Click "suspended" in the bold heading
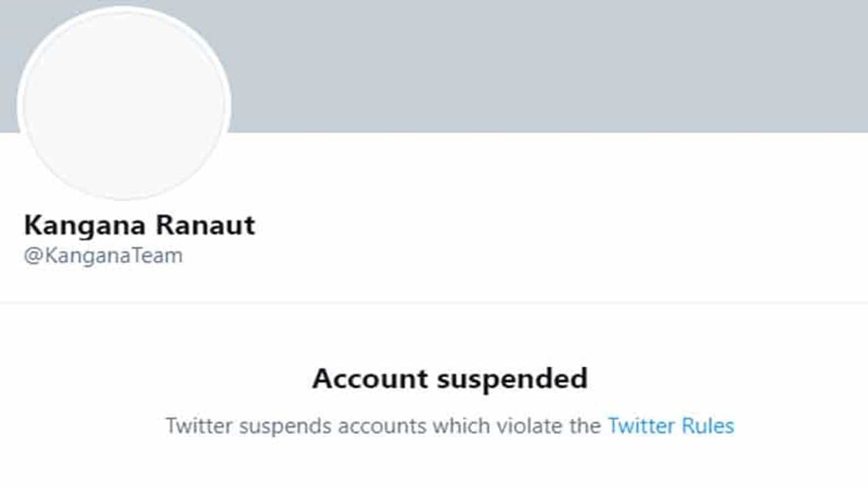The image size is (868, 488). (512, 378)
